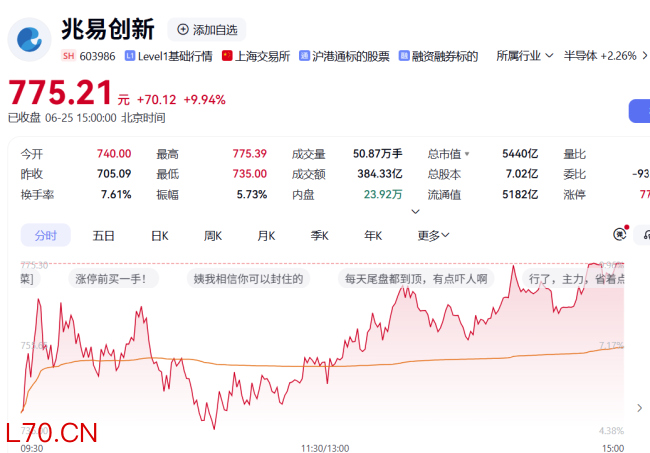The image size is (650, 453).
Task: Open 半导体 +2.26% industry link
Action: tap(600, 56)
